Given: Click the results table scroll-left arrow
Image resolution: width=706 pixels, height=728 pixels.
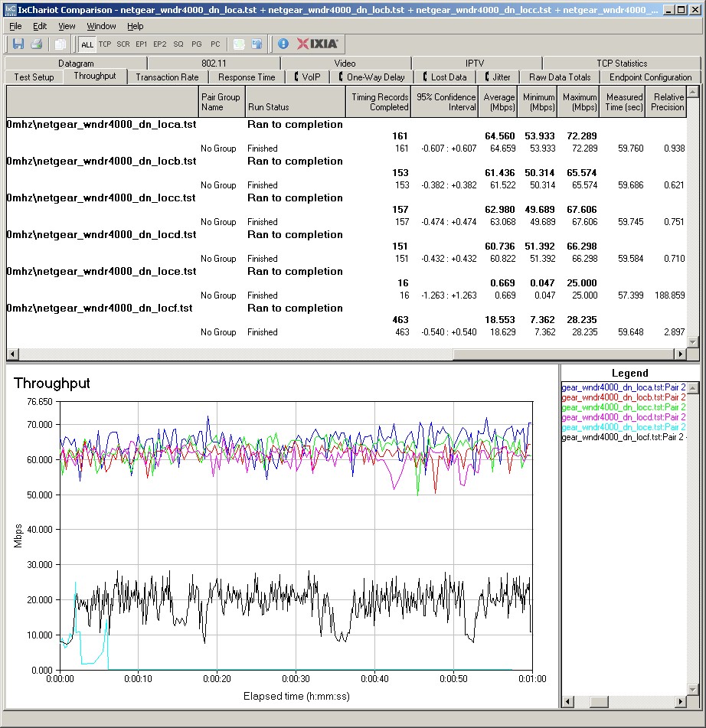Looking at the screenshot, I should pyautogui.click(x=12, y=354).
